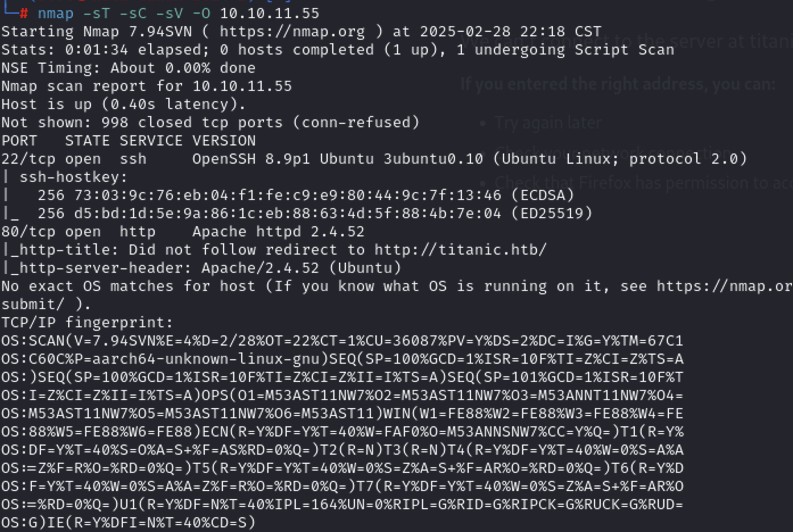Click the NSE Timing About 0.00% done line
The width and height of the screenshot is (793, 532).
coord(129,68)
